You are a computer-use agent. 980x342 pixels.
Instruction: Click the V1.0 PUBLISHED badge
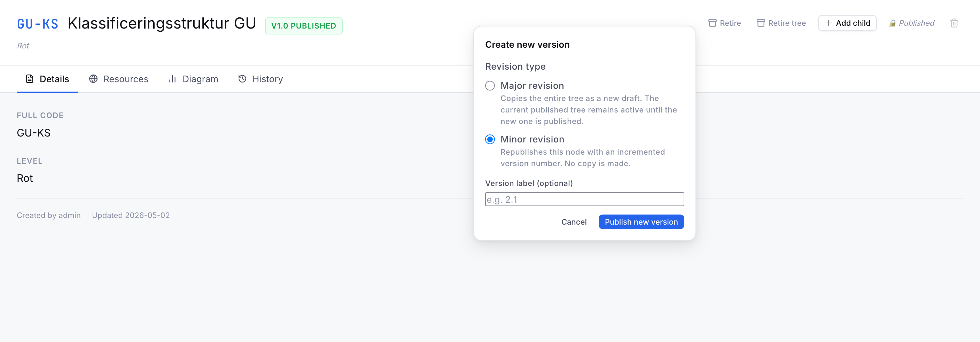click(304, 26)
